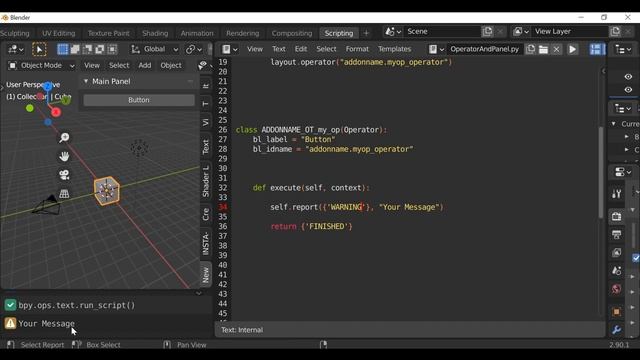Toggle visibility with second outliner eye icon

628,89
